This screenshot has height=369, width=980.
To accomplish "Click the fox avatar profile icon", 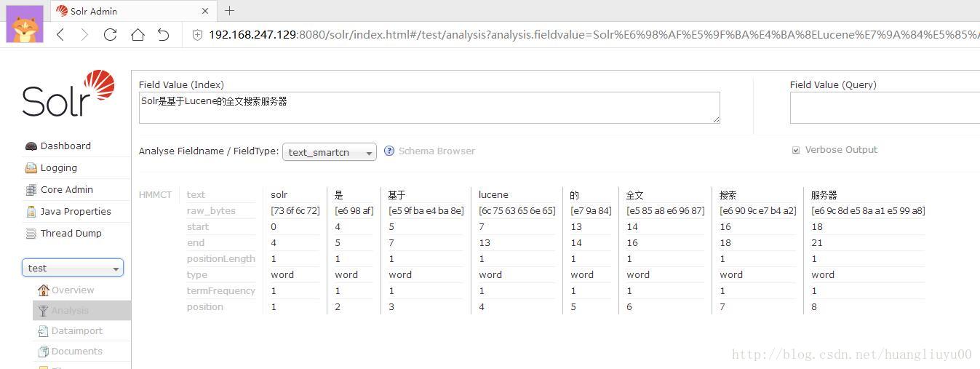I will pos(25,24).
